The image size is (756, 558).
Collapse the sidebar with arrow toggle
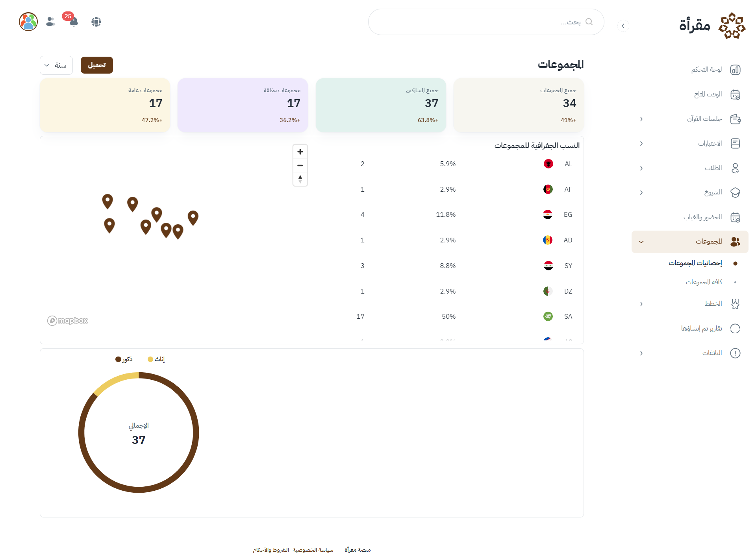point(623,26)
